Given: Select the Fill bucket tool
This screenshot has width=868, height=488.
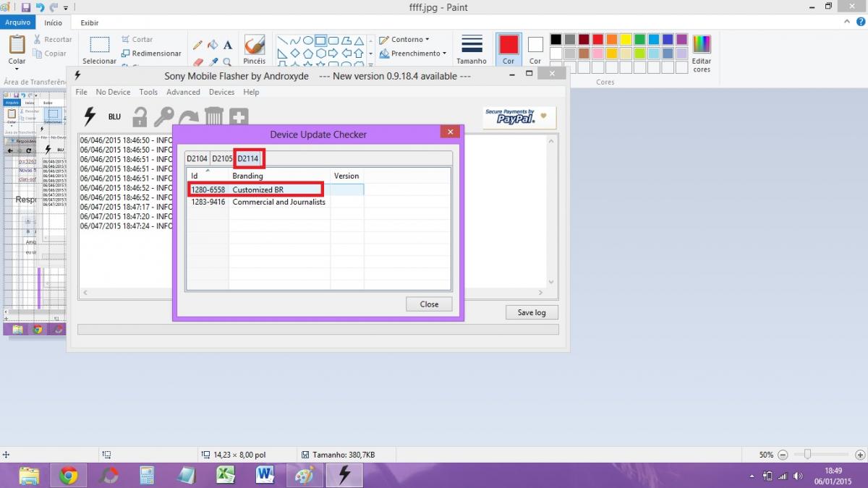Looking at the screenshot, I should click(x=213, y=45).
